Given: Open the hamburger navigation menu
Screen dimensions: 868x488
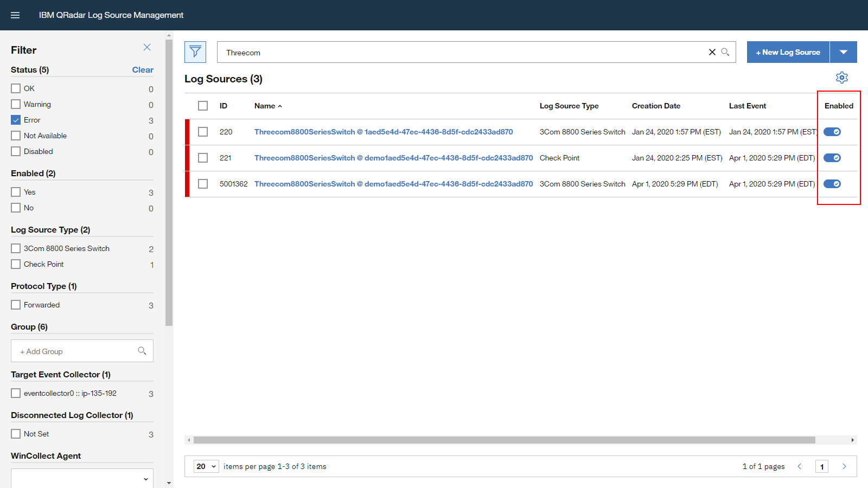Looking at the screenshot, I should 15,15.
